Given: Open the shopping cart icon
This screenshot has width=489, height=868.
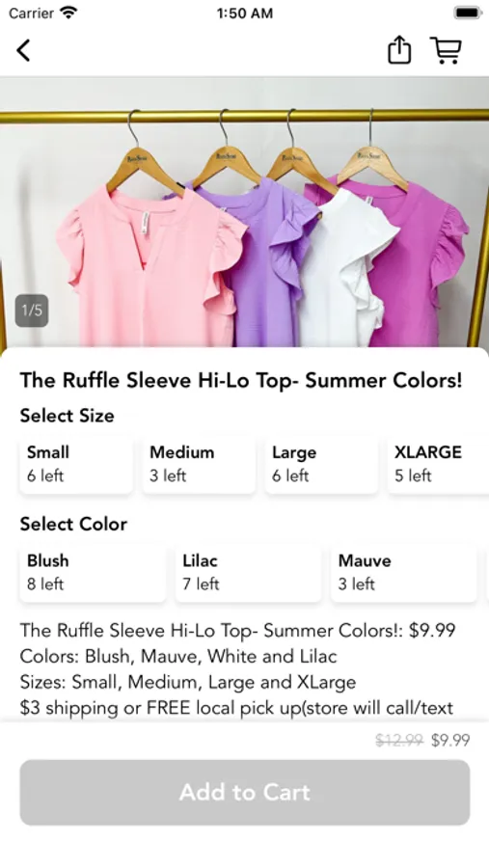Looking at the screenshot, I should tap(446, 50).
